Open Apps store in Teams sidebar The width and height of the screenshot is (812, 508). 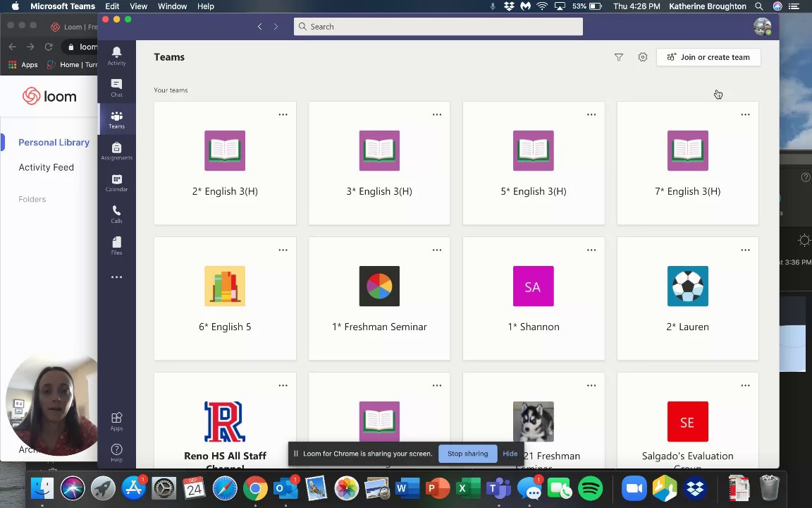point(116,421)
